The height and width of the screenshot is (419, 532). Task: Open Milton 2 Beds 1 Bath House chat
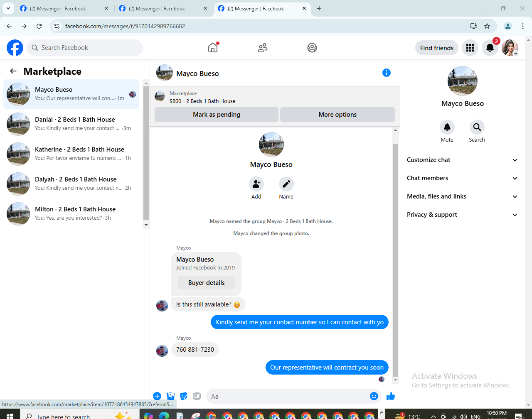click(71, 214)
